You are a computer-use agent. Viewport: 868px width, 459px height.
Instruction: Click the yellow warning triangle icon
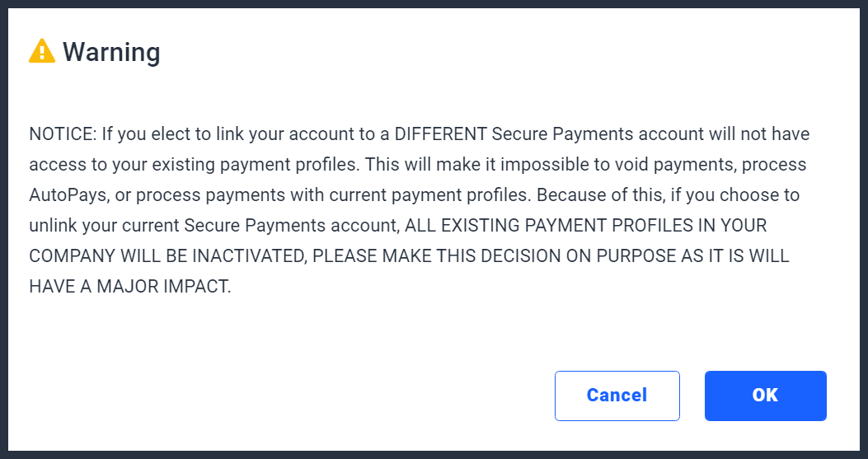(x=42, y=51)
